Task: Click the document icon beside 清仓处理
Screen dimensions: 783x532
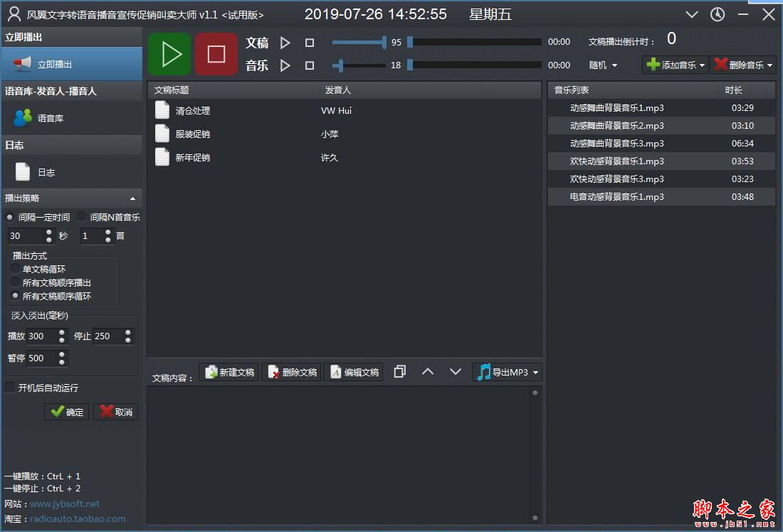Action: [x=162, y=110]
